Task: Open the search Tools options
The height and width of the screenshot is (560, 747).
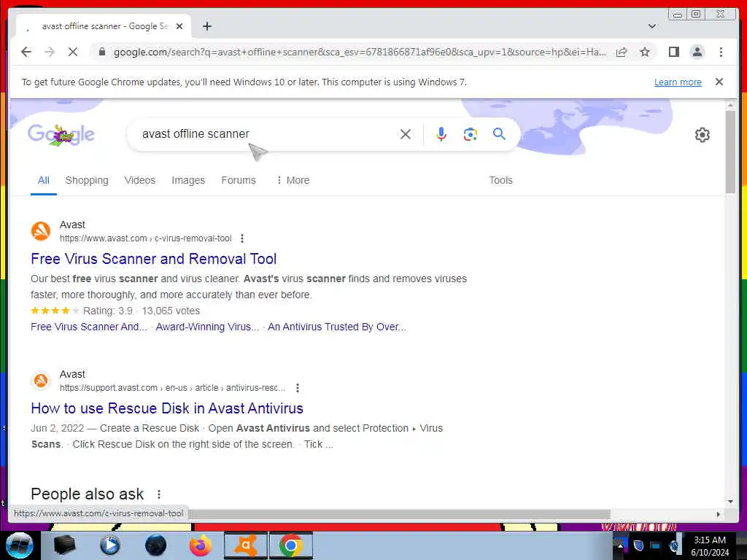Action: [x=500, y=181]
